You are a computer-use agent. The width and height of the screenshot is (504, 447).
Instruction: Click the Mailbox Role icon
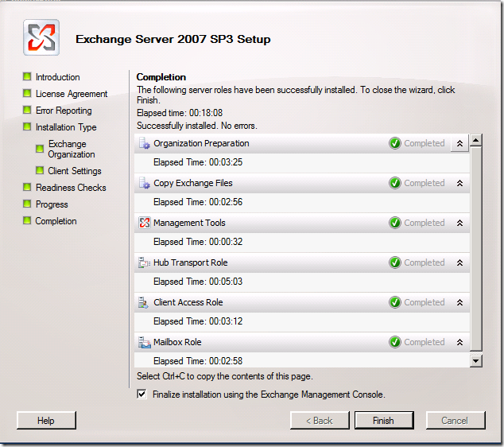145,342
